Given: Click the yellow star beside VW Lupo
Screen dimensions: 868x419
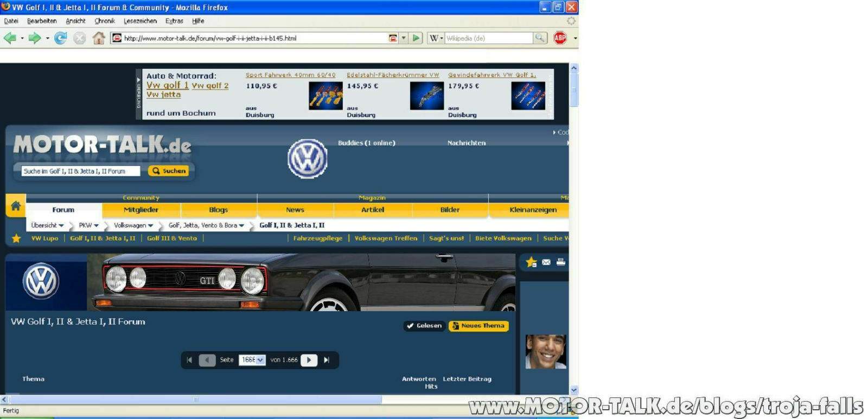Looking at the screenshot, I should [x=16, y=238].
